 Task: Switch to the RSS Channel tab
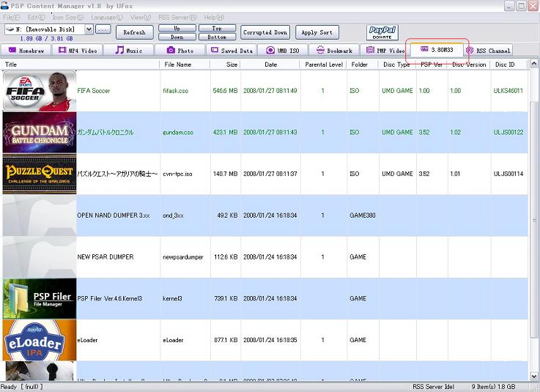[488, 51]
